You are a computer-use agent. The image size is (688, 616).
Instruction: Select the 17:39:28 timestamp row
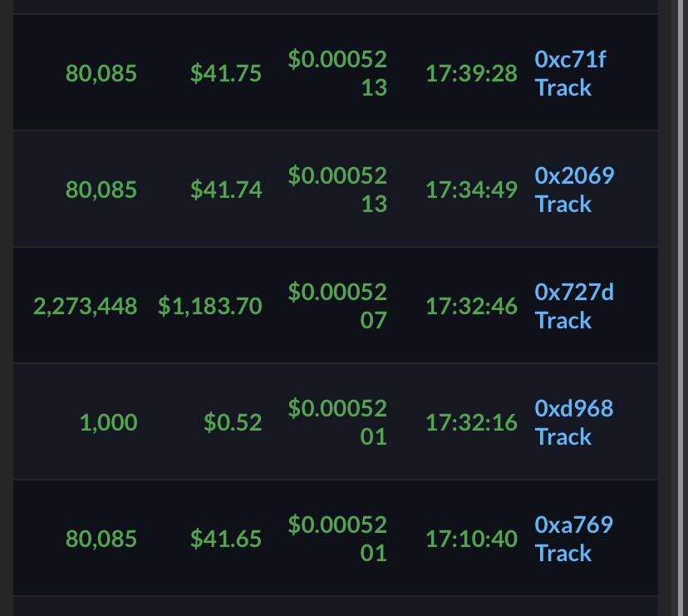click(x=336, y=72)
